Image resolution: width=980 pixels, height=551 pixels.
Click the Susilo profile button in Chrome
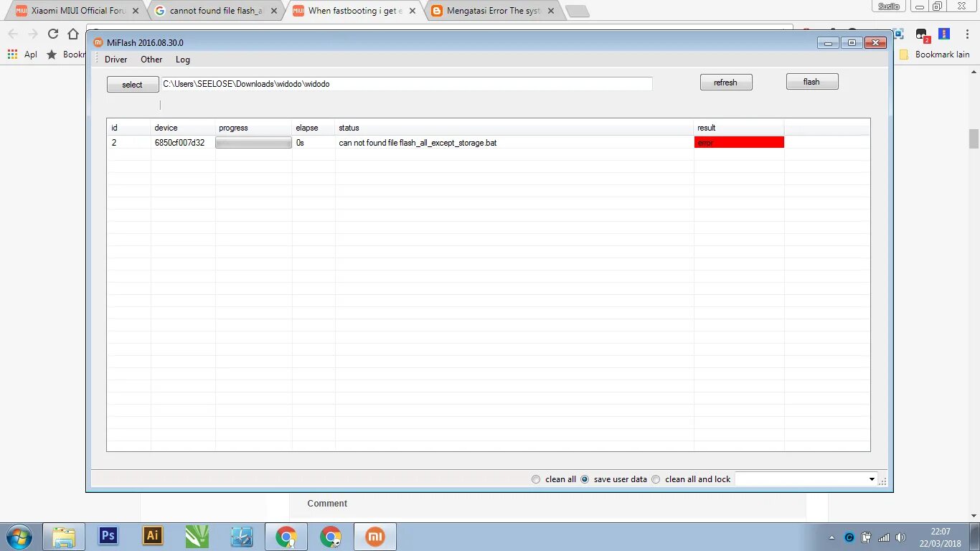coord(889,6)
